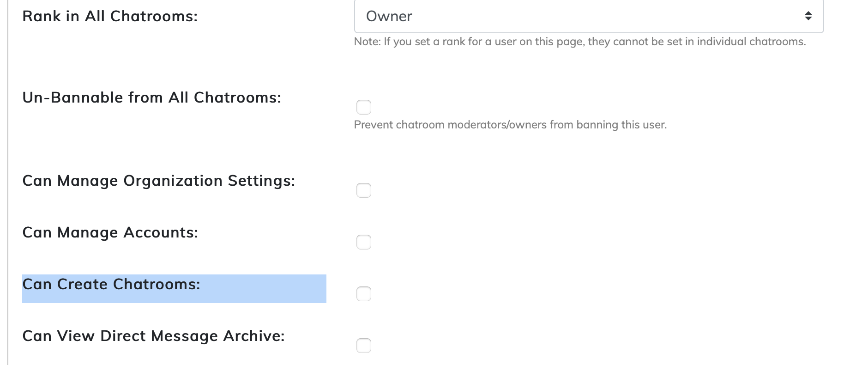Click the selected Owner value text
868x365 pixels.
click(x=389, y=16)
